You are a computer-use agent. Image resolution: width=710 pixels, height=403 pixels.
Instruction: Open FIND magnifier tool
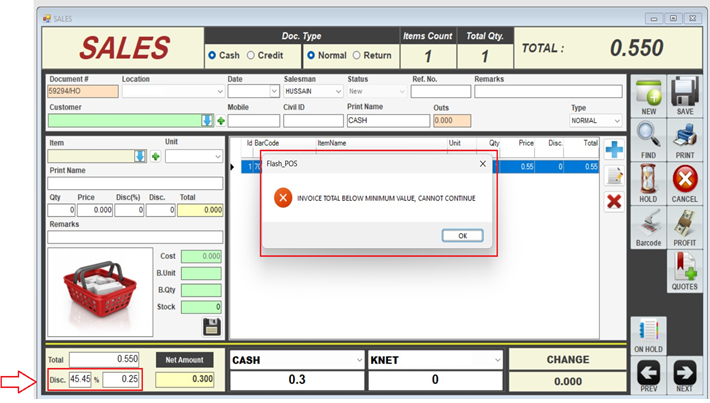click(648, 136)
